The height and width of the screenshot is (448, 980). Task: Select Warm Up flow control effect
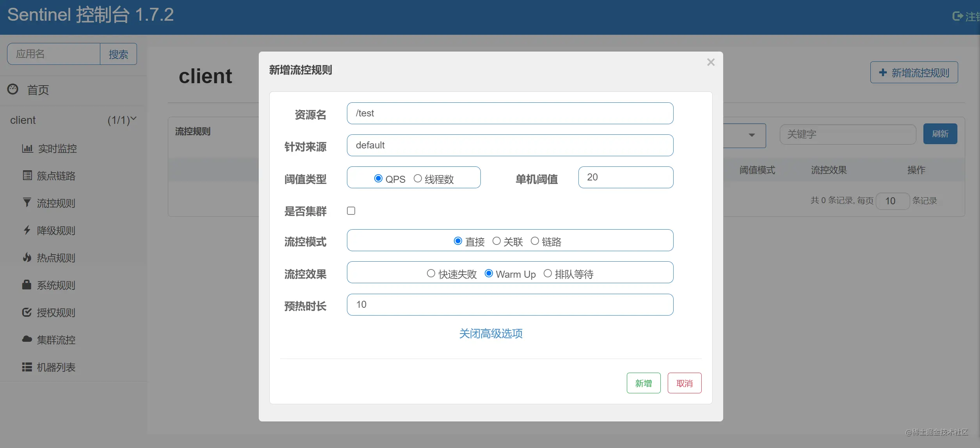pos(489,273)
